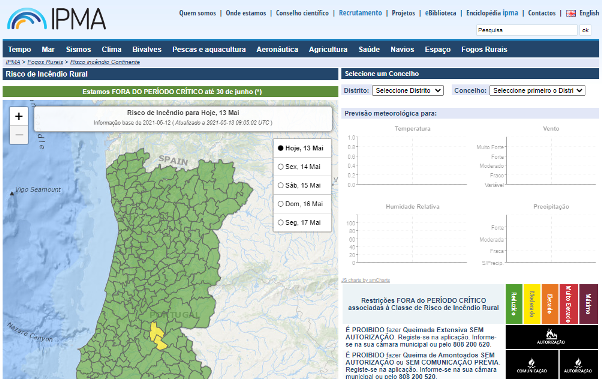602x379 pixels.
Task: Click the yellow highlighted municipality on map
Action: [157, 336]
